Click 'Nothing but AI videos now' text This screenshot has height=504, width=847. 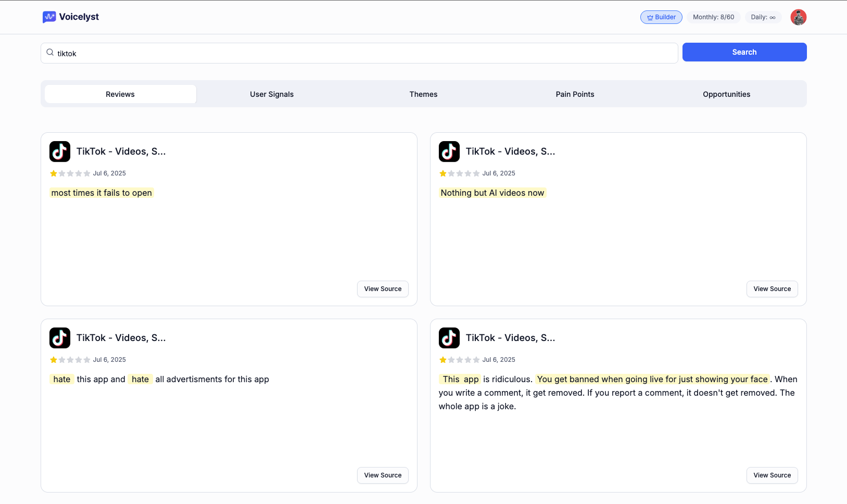pos(492,193)
